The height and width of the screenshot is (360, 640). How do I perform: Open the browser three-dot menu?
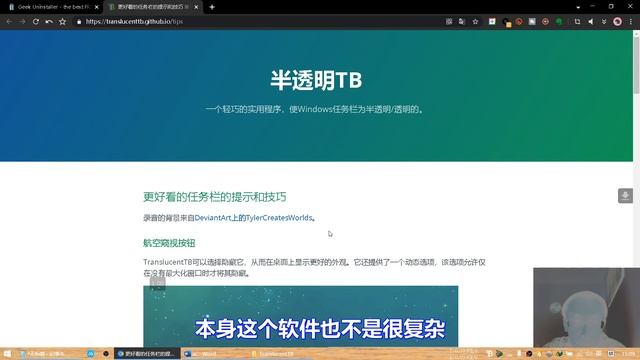[631, 22]
